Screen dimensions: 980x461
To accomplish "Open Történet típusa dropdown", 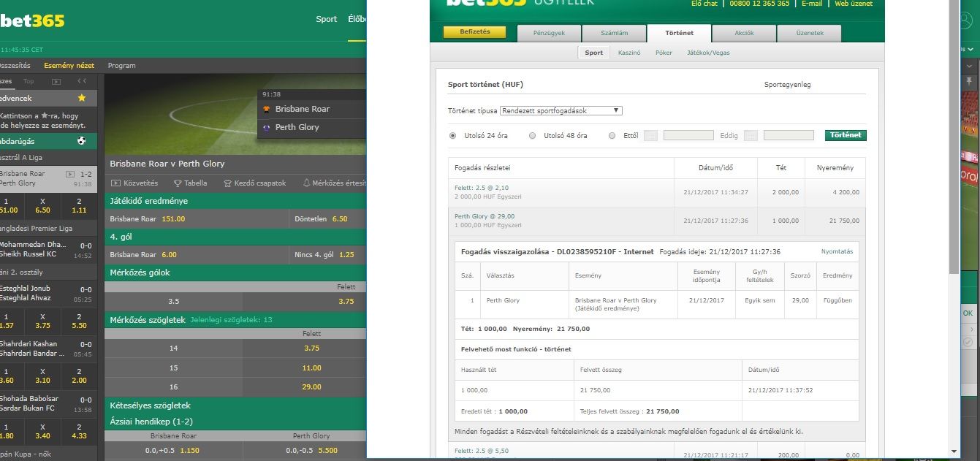I will 561,110.
